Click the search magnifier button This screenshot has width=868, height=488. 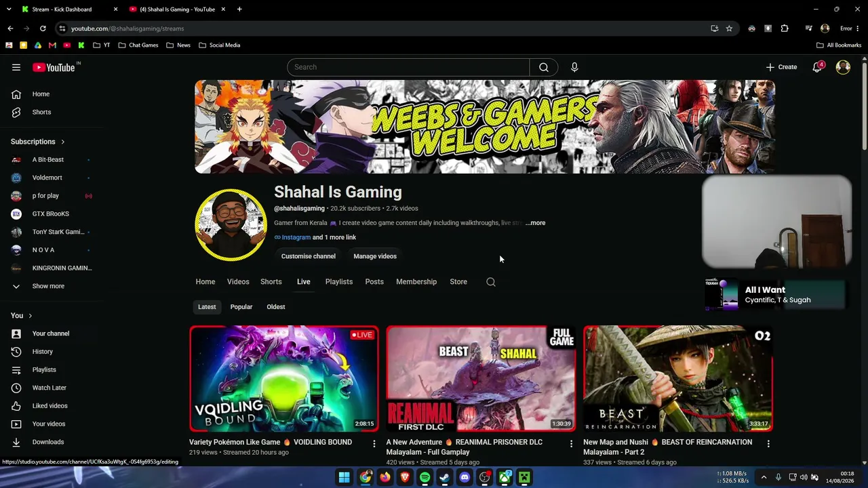[544, 67]
